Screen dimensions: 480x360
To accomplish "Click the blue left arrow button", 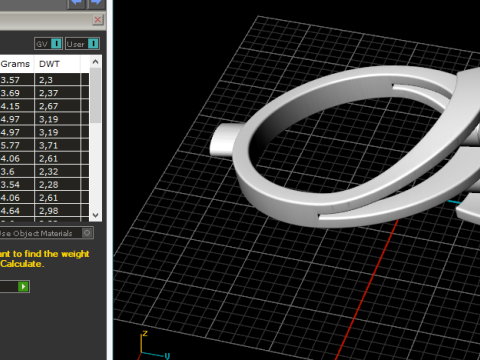I will click(x=76, y=4).
